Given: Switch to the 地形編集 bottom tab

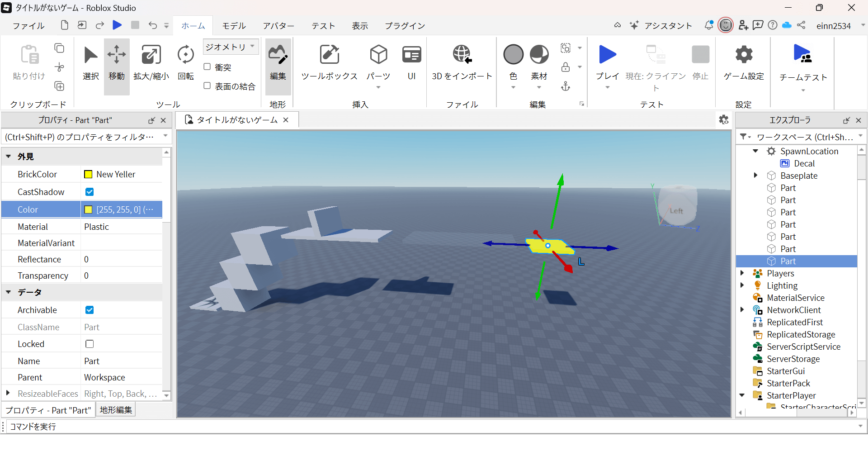Looking at the screenshot, I should point(116,410).
